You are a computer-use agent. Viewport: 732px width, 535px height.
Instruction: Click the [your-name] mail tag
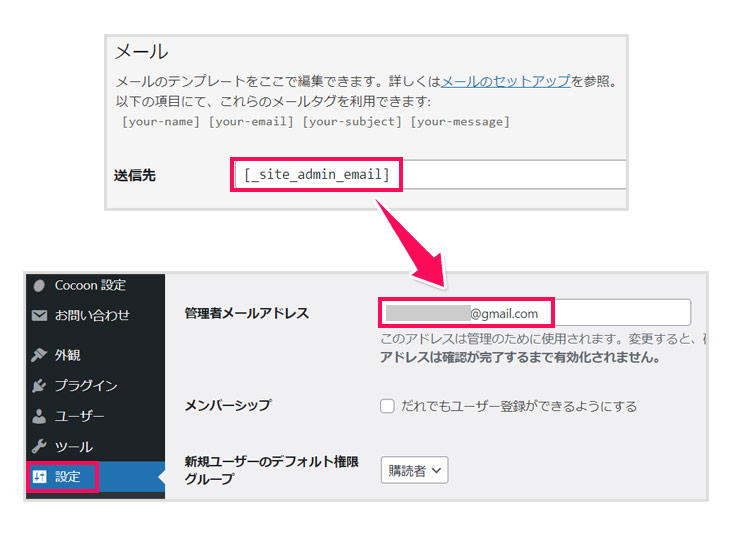161,121
